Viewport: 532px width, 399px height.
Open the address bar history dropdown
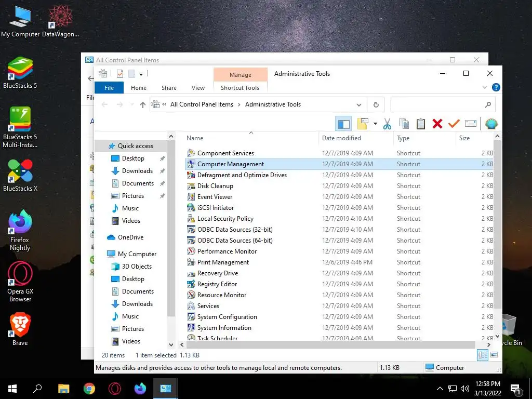pyautogui.click(x=358, y=105)
